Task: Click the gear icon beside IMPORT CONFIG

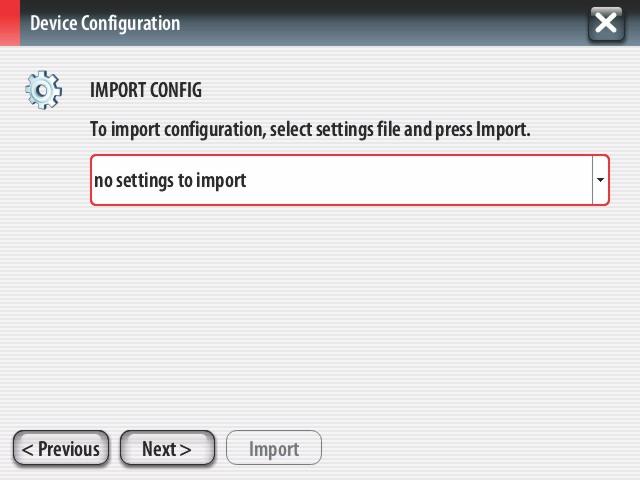Action: [x=43, y=90]
